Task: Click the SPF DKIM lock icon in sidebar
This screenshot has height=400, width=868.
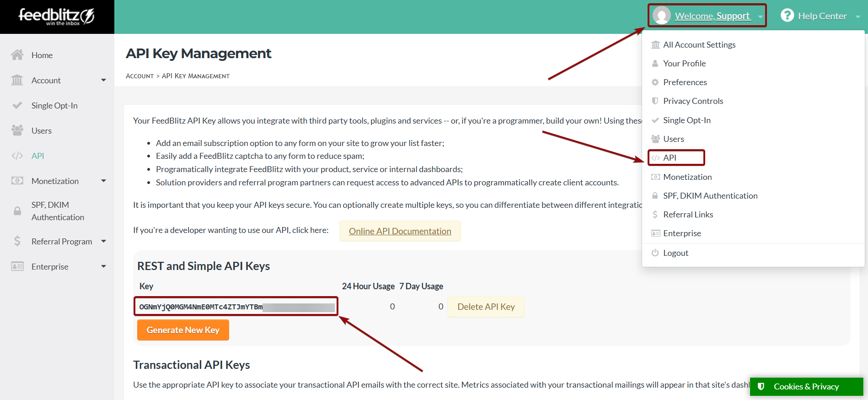Action: coord(17,211)
